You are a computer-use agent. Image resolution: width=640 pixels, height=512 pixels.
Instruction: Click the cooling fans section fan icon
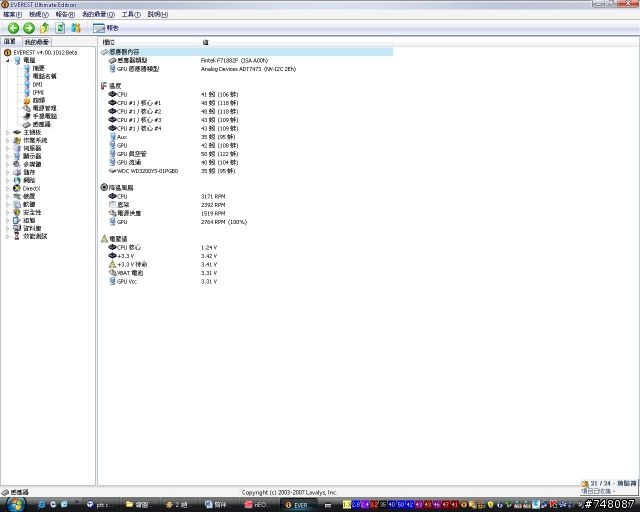(x=104, y=188)
